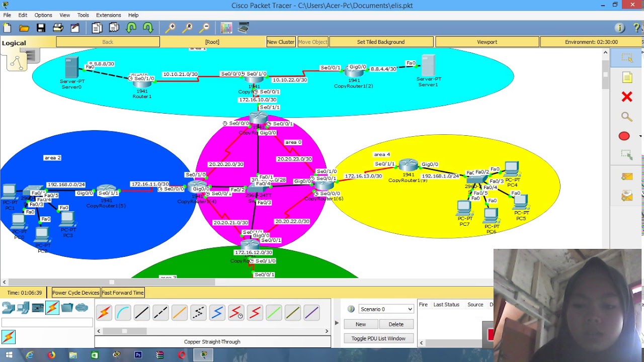Open the Options menu

tap(43, 15)
